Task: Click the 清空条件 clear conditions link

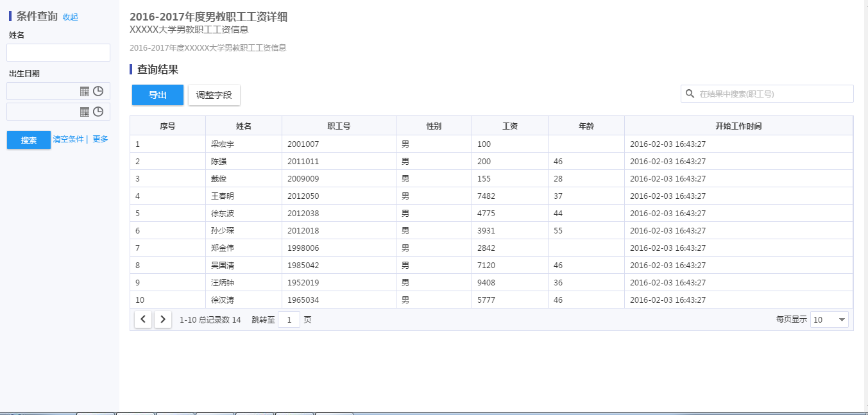Action: 68,139
